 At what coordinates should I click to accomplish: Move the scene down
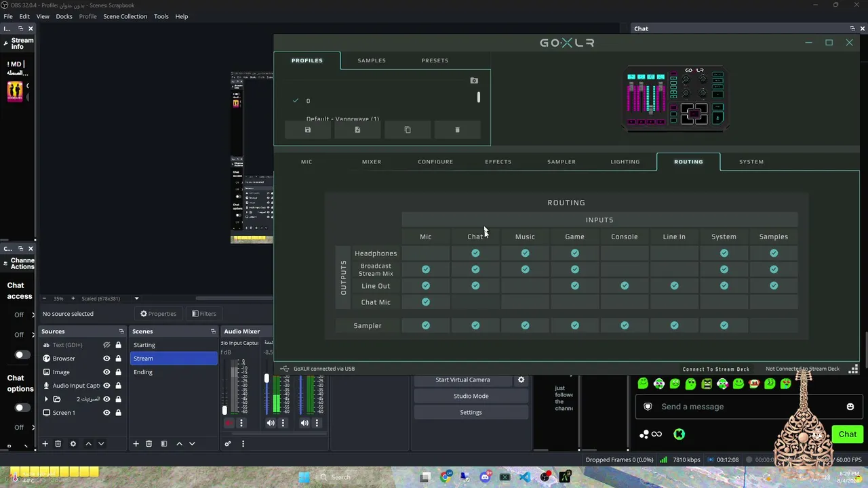click(x=192, y=444)
